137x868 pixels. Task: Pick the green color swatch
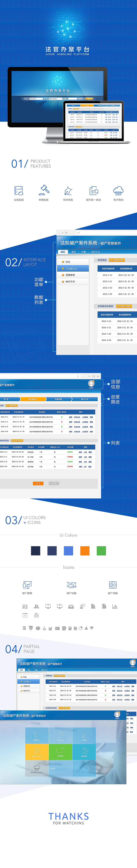(101, 551)
